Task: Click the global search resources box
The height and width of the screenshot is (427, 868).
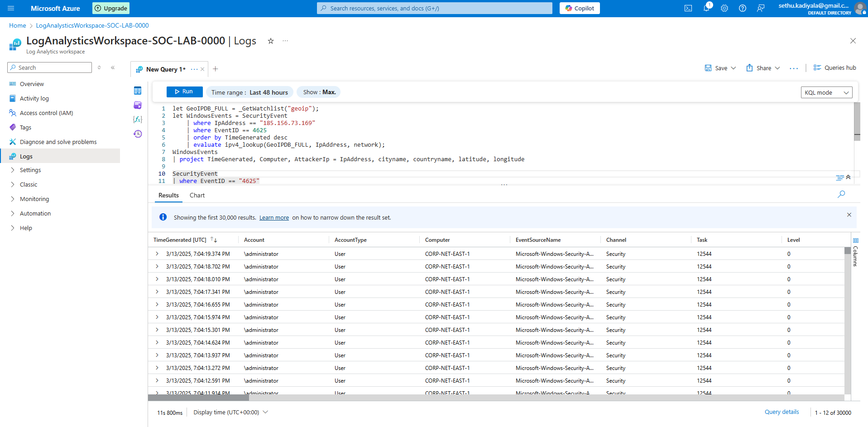Action: click(x=435, y=8)
